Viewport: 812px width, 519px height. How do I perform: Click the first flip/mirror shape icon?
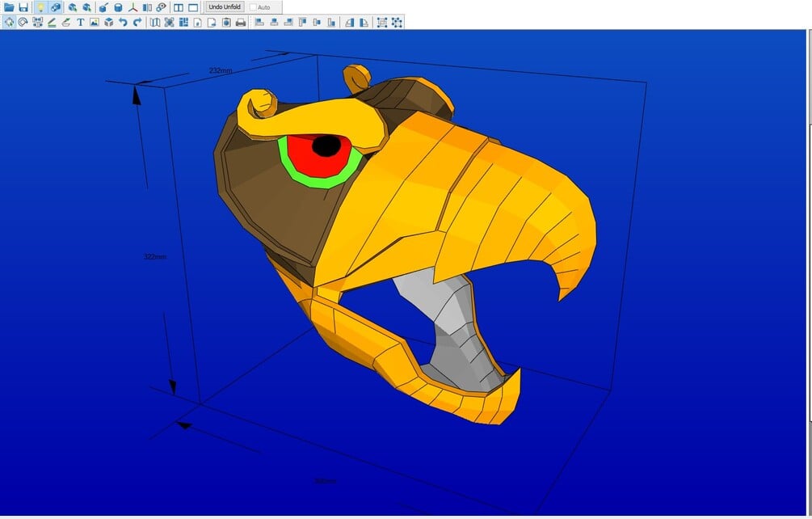350,23
